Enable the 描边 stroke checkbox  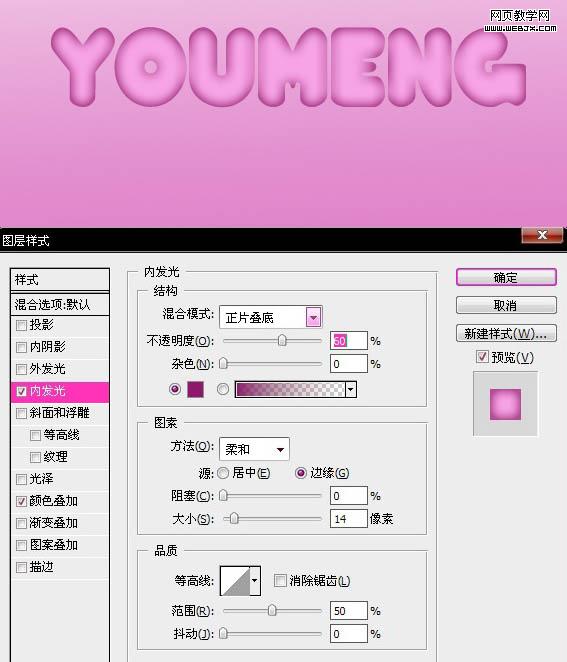click(x=21, y=567)
